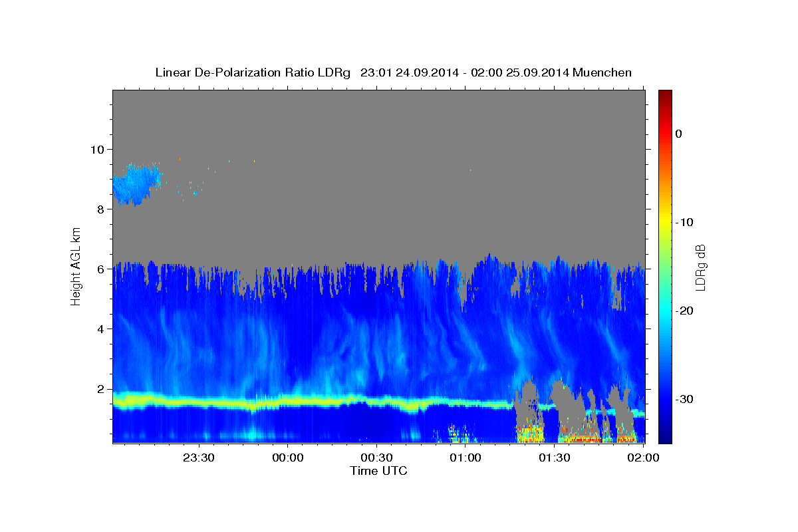Click the colorbar tick value '-20'
Viewport: 798px width, 532px height.
click(685, 311)
